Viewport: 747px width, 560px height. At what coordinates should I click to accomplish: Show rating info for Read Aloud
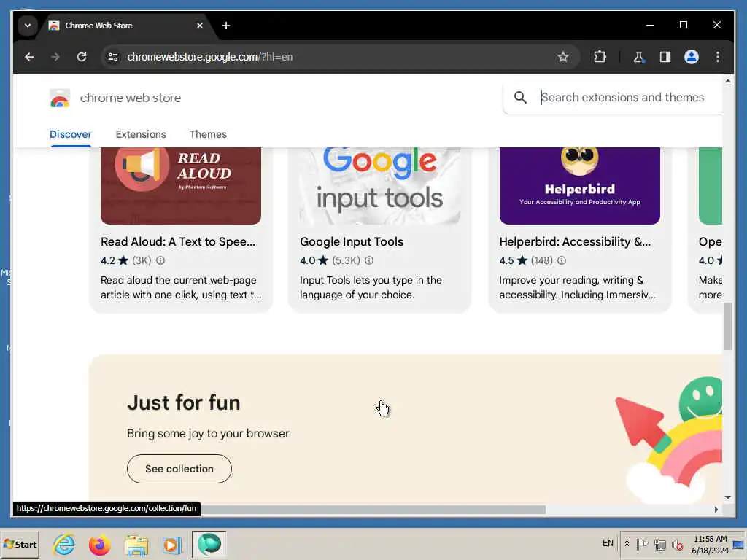160,260
